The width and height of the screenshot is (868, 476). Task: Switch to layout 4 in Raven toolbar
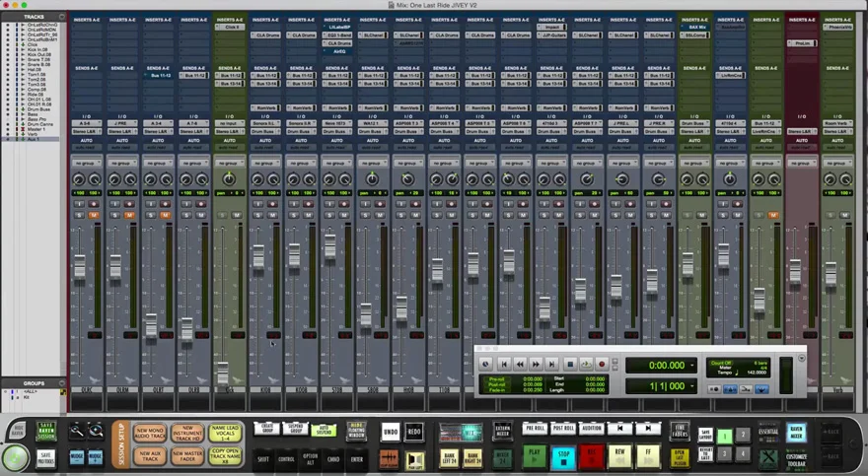[743, 454]
